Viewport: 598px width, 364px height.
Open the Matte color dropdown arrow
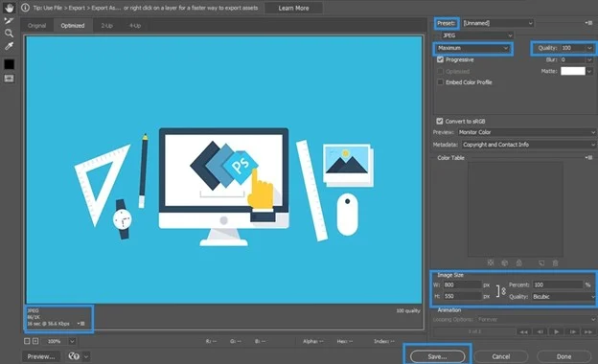589,71
